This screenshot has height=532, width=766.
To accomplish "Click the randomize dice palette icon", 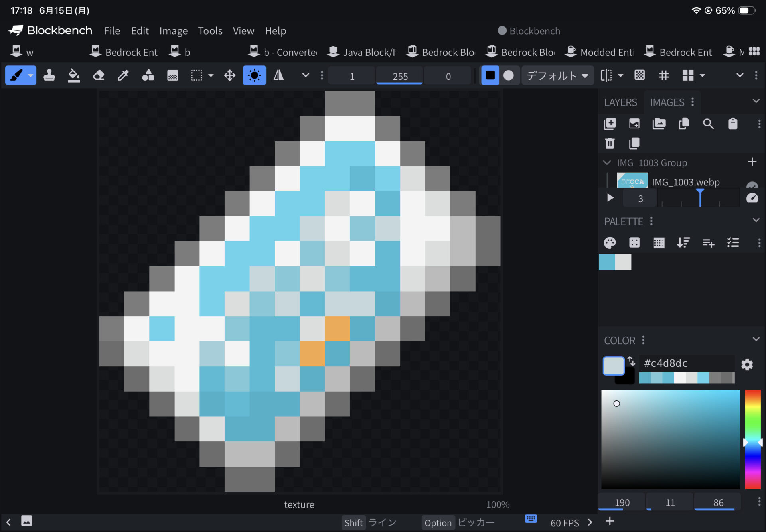I will 634,242.
